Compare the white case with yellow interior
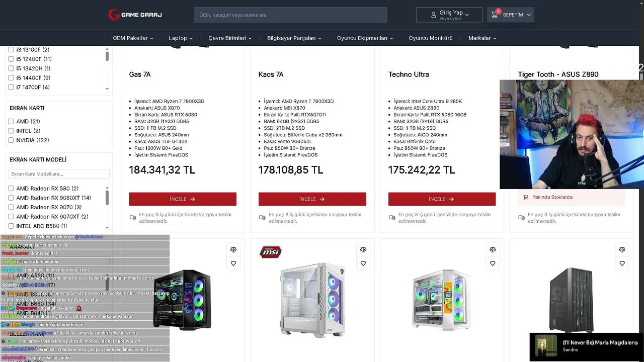The height and width of the screenshot is (362, 644). (493, 249)
